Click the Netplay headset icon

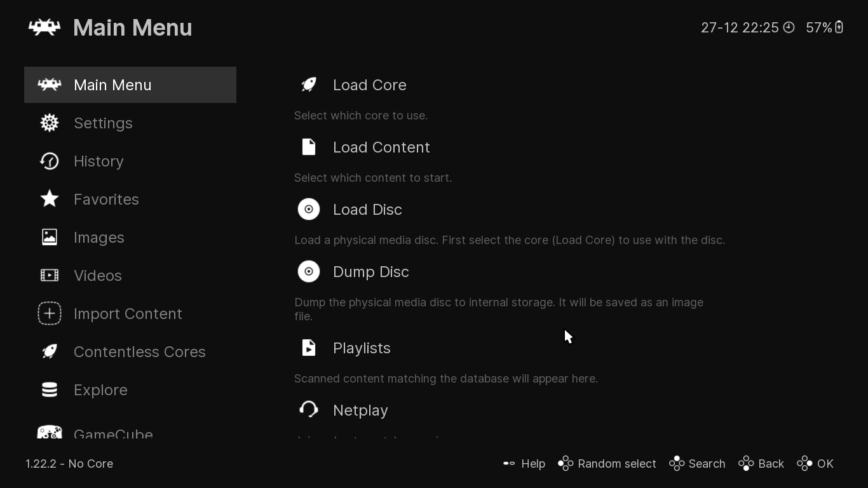point(309,410)
